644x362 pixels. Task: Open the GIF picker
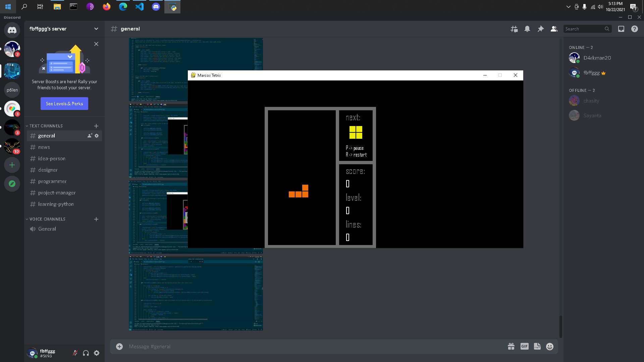pos(524,347)
